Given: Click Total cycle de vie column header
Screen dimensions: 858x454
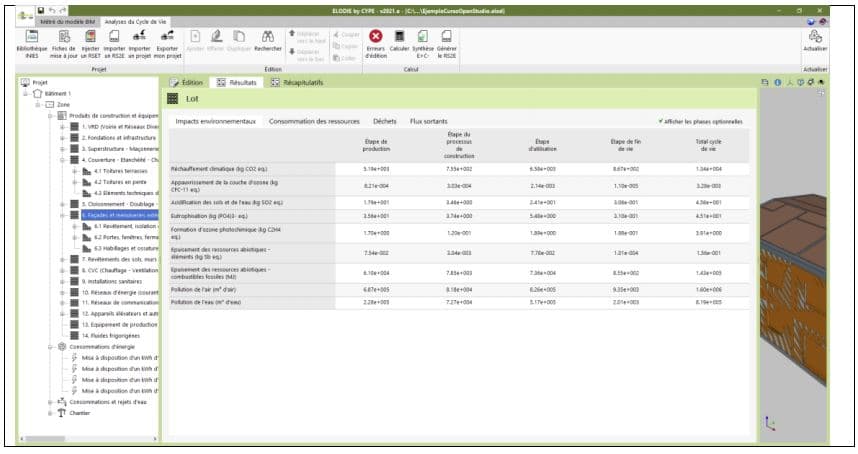Looking at the screenshot, I should tap(708, 145).
